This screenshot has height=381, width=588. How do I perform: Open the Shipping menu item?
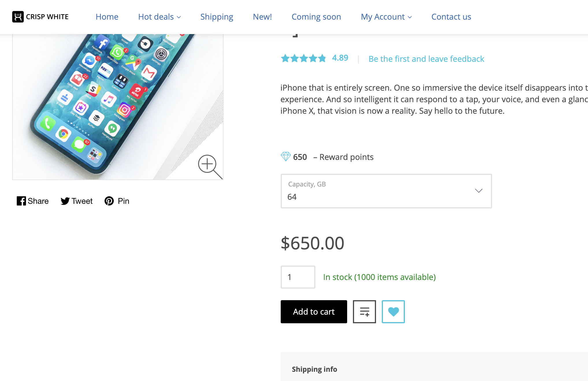217,17
